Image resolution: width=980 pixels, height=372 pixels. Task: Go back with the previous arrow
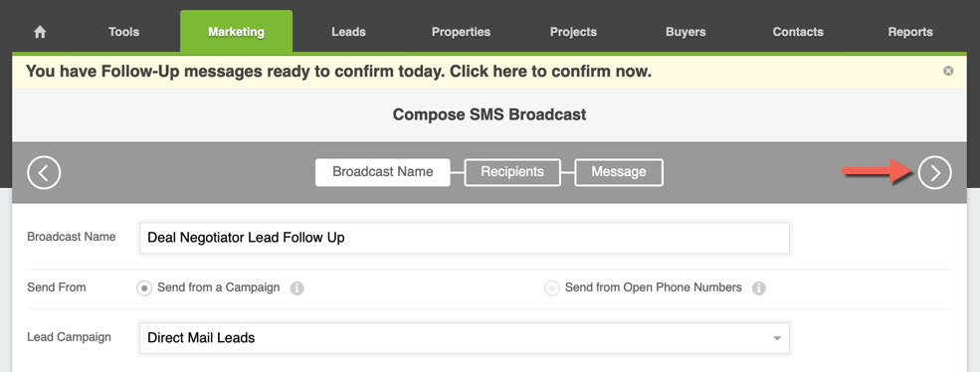tap(44, 172)
